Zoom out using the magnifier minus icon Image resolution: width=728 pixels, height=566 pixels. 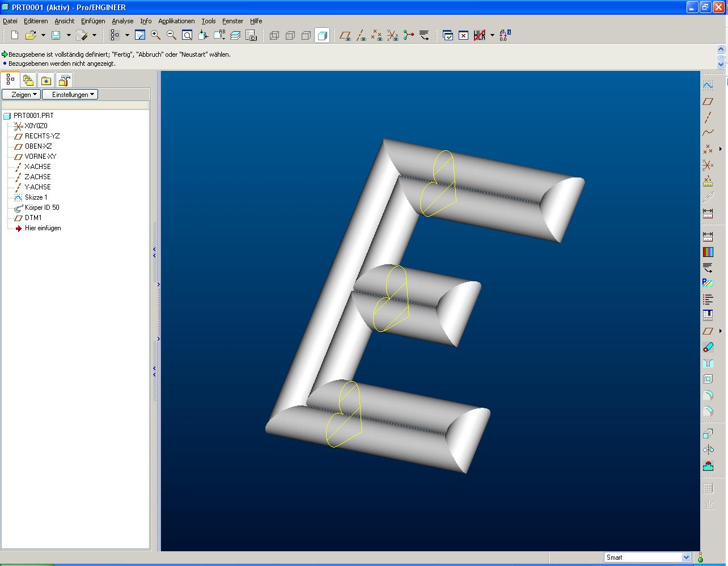(171, 35)
